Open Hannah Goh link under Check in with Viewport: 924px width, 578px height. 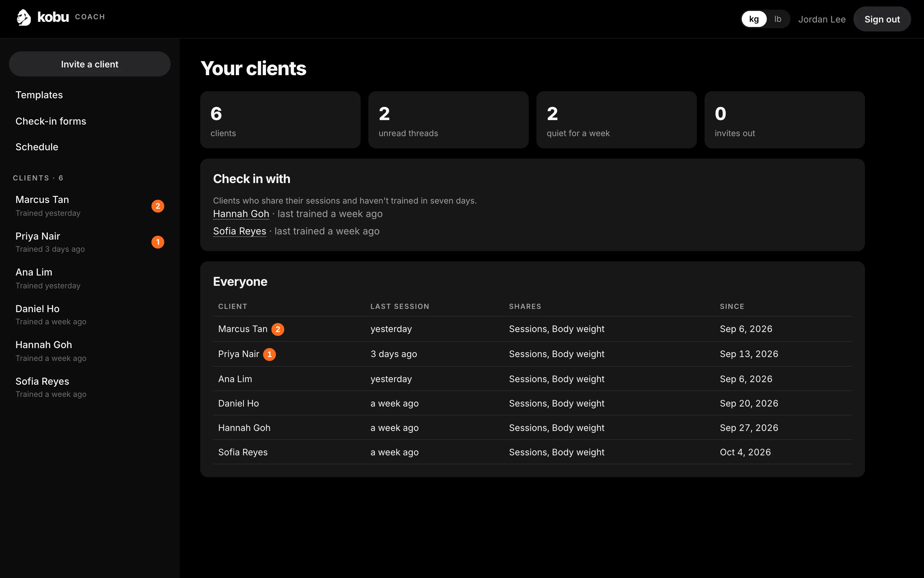pos(241,214)
